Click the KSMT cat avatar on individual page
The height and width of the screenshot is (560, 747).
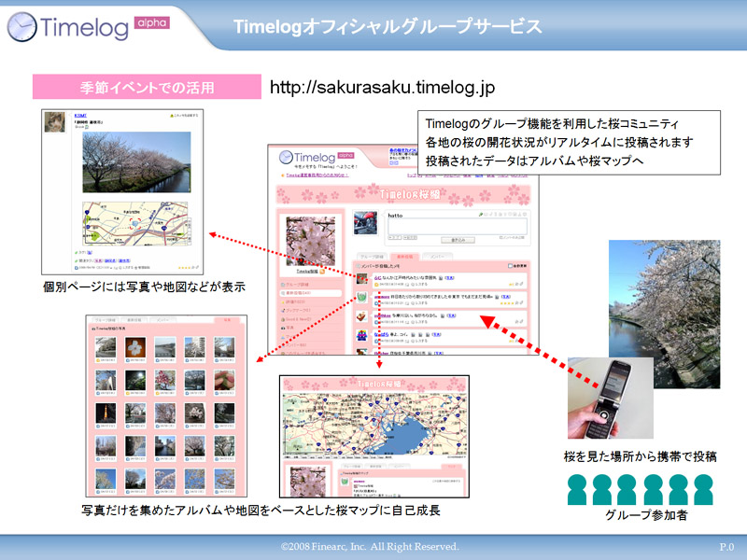coord(56,122)
